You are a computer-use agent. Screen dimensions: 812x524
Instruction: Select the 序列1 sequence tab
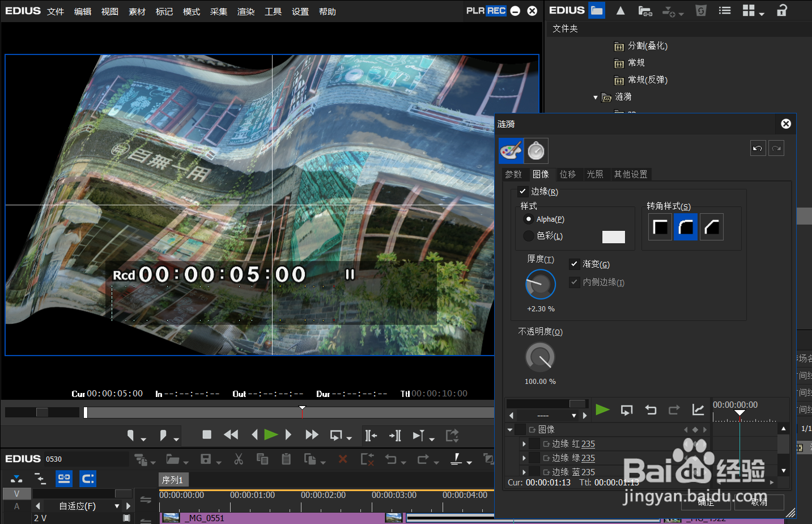pyautogui.click(x=173, y=480)
